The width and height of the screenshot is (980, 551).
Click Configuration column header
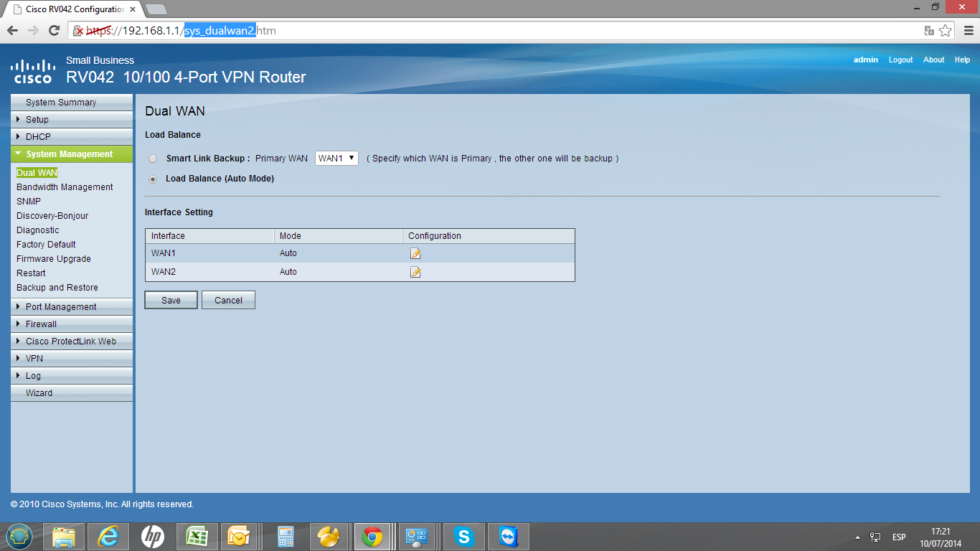[x=489, y=236]
